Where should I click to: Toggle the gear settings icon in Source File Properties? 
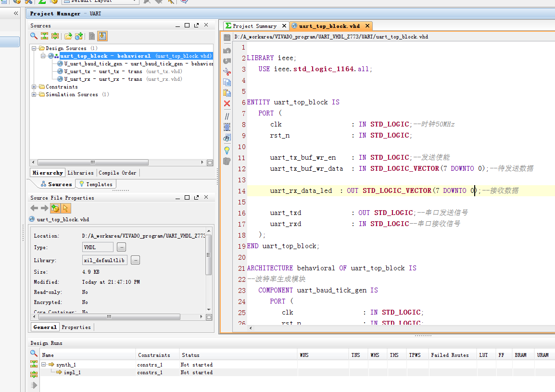tap(55, 208)
